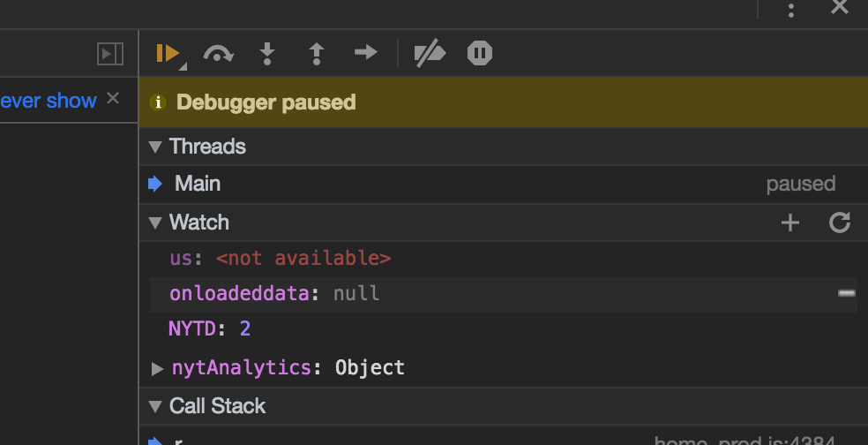Screen dimensions: 868x445
Task: Toggle pause on exceptions
Action: (480, 54)
